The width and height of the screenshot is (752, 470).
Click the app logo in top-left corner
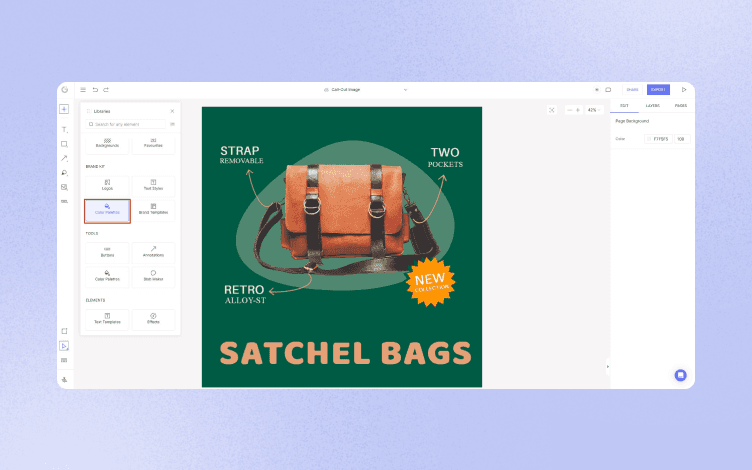tap(65, 90)
